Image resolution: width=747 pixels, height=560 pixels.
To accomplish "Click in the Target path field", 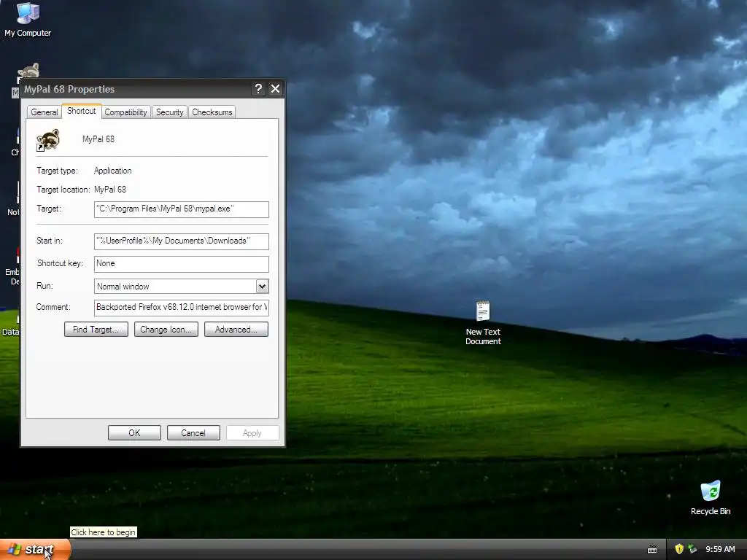I will (x=182, y=209).
